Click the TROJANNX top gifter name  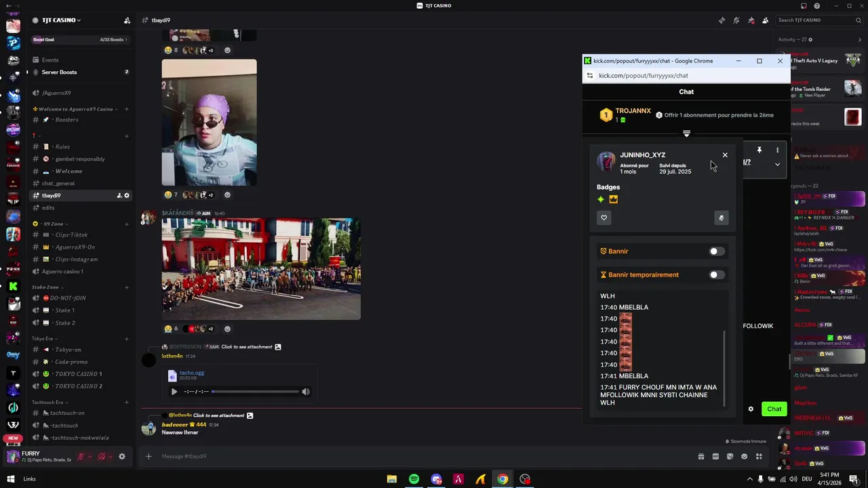633,111
